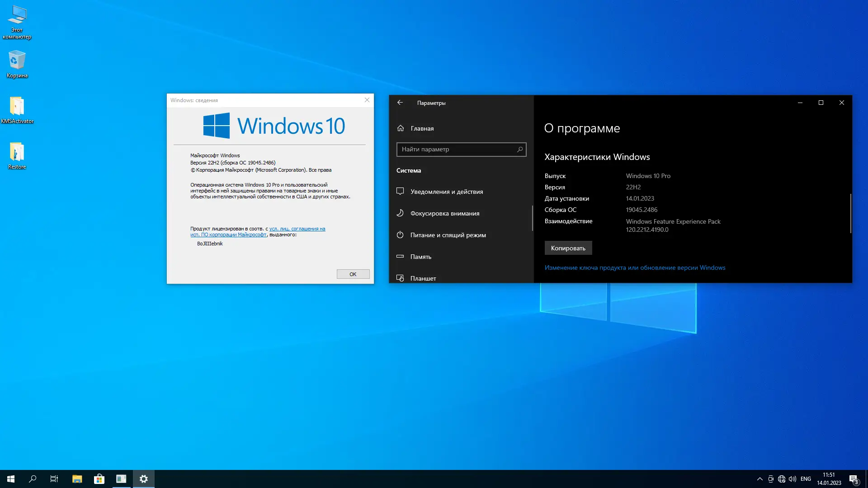This screenshot has width=868, height=488.
Task: Click Task View taskbar button
Action: pos(54,479)
